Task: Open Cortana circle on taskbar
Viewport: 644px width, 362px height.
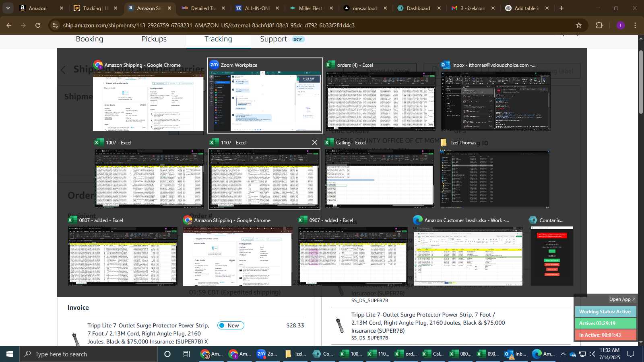Action: (167, 354)
